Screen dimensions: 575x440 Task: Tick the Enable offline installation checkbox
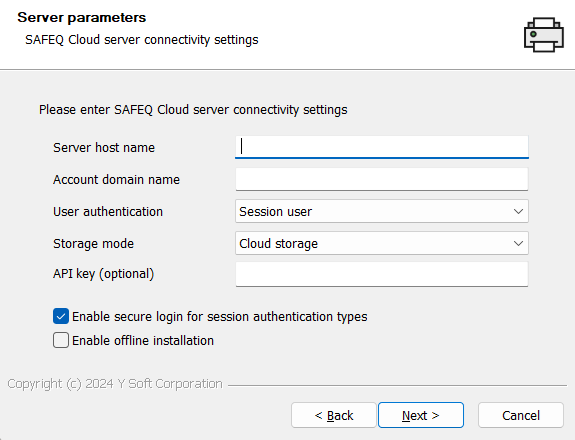(x=61, y=340)
